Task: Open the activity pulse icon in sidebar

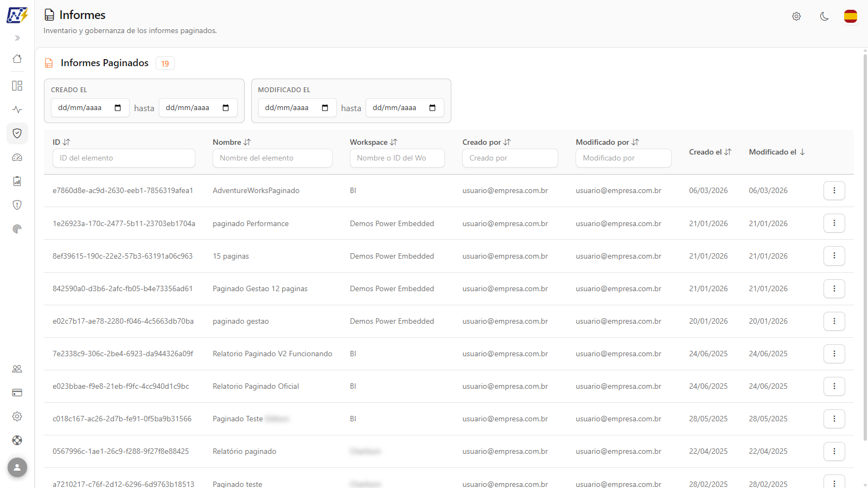Action: coord(17,110)
